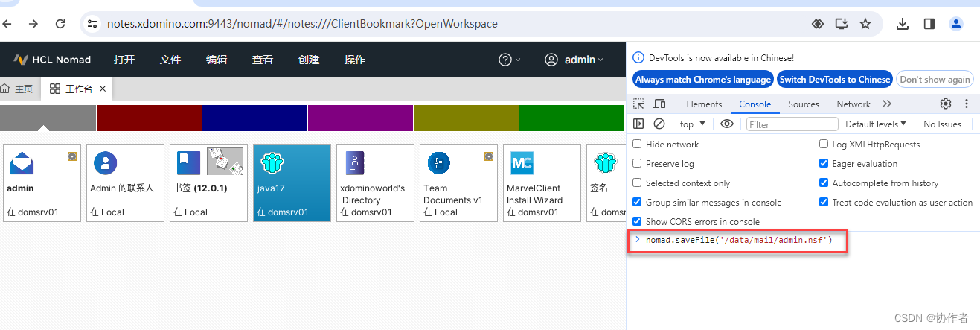Enable the Hide network checkbox
Viewport: 980px width, 330px height.
(x=637, y=145)
